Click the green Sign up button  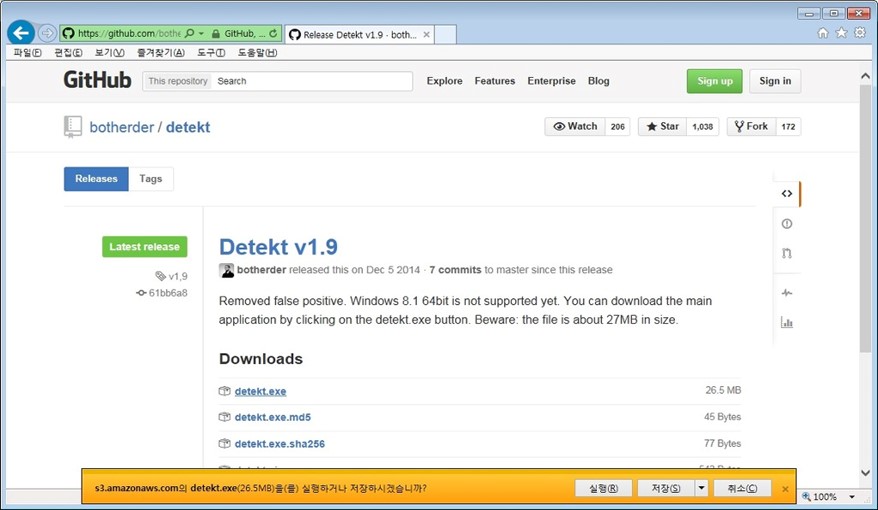coord(714,81)
